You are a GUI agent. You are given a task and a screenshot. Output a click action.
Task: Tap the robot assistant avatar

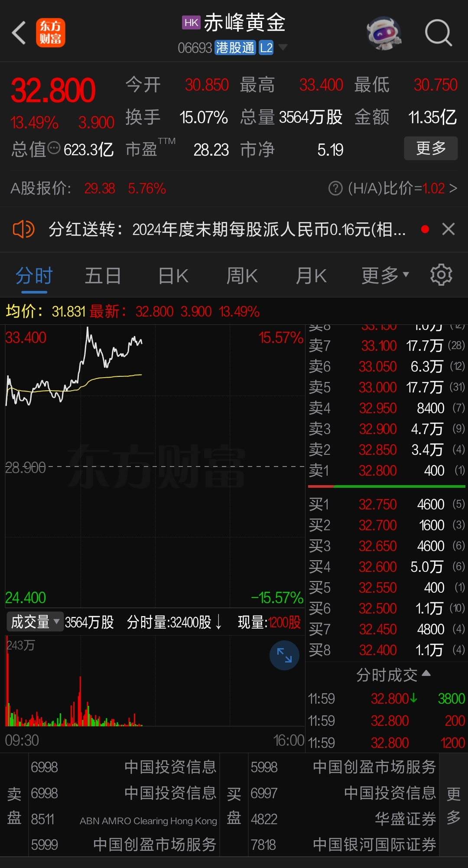[384, 33]
